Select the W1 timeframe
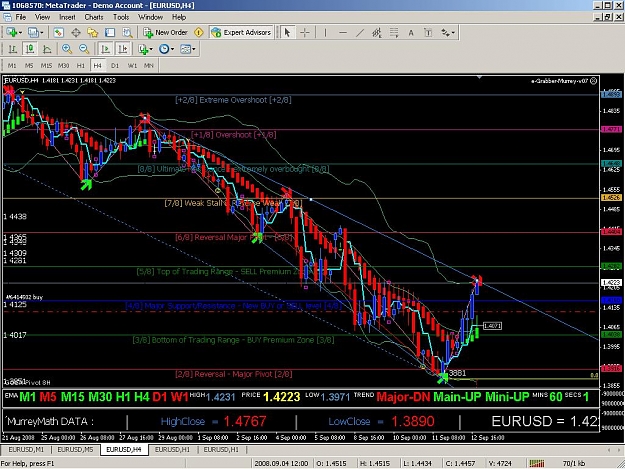 (132, 65)
